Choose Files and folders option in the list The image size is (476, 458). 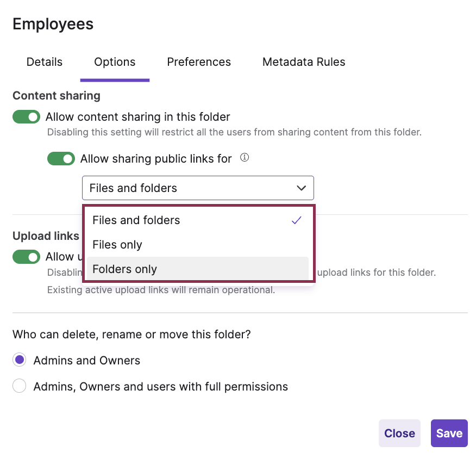[x=136, y=220]
